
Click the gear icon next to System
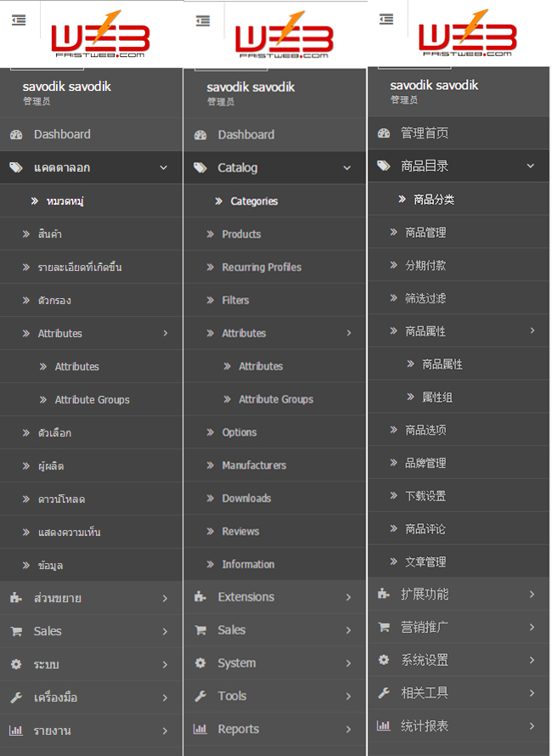pos(200,663)
